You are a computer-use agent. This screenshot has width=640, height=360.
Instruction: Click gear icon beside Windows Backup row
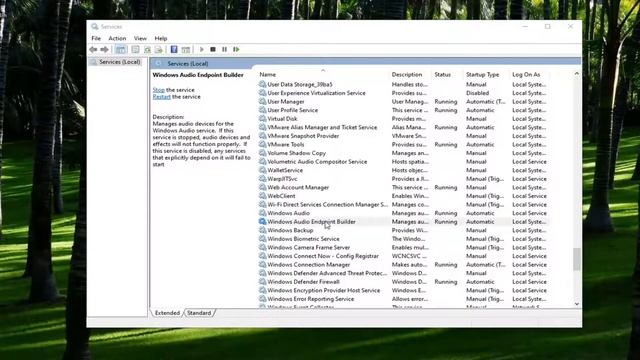point(262,230)
